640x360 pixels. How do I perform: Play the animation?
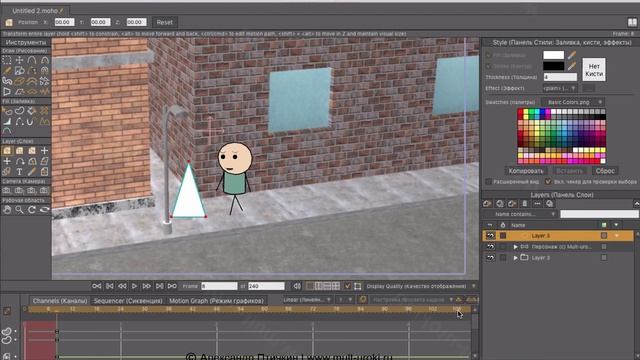[134, 286]
